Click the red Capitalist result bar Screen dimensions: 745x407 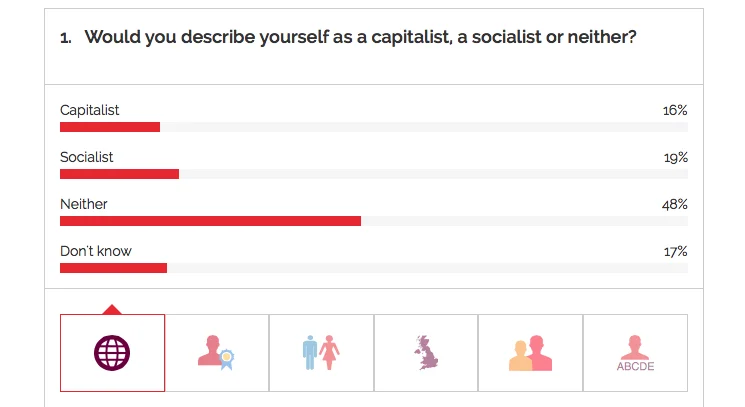point(110,127)
